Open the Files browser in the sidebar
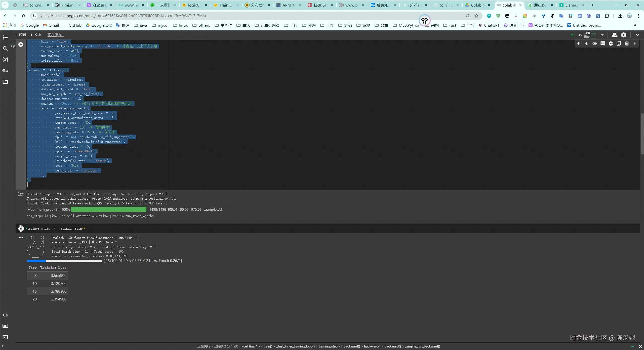This screenshot has width=644, height=350. 5,82
